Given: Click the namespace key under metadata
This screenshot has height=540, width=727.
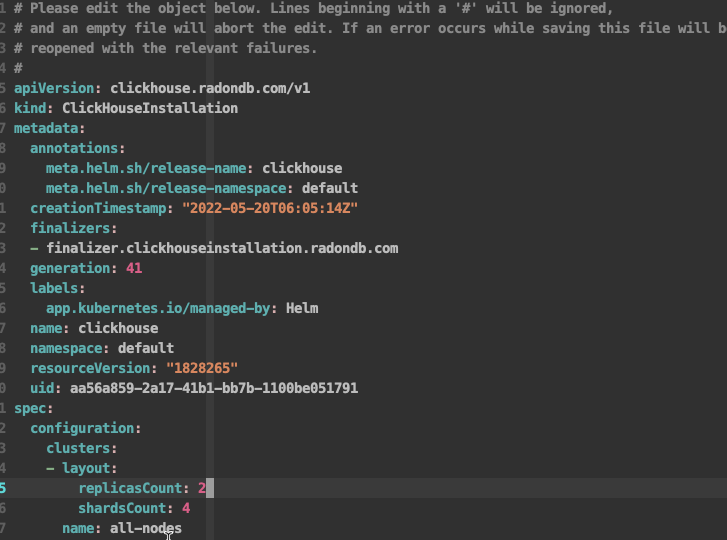Looking at the screenshot, I should [x=66, y=348].
